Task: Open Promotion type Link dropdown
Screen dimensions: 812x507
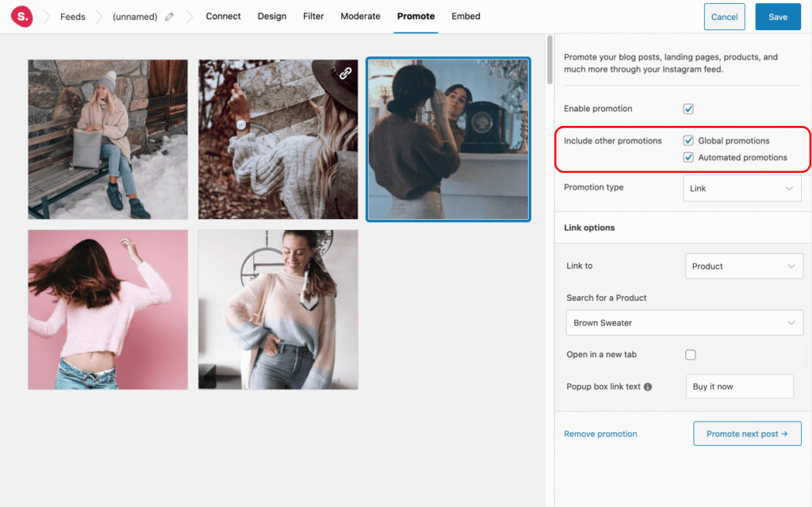Action: coord(742,188)
